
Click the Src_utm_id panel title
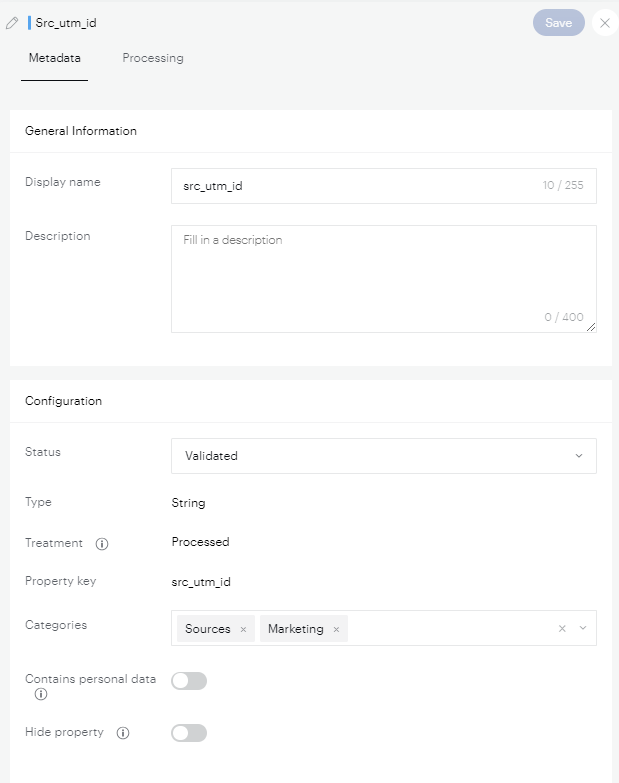[66, 23]
